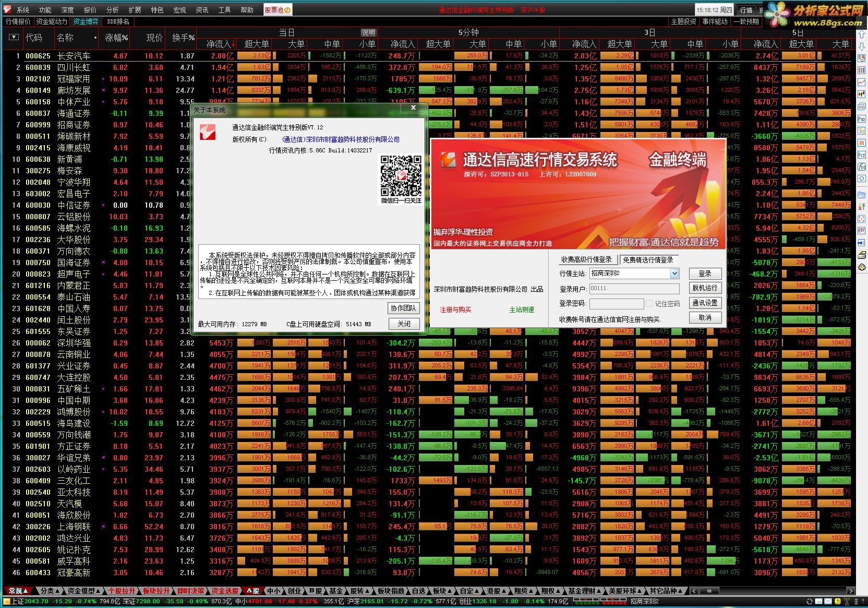Click the 登录 button in login dialog
This screenshot has height=608, width=868.
pyautogui.click(x=705, y=273)
